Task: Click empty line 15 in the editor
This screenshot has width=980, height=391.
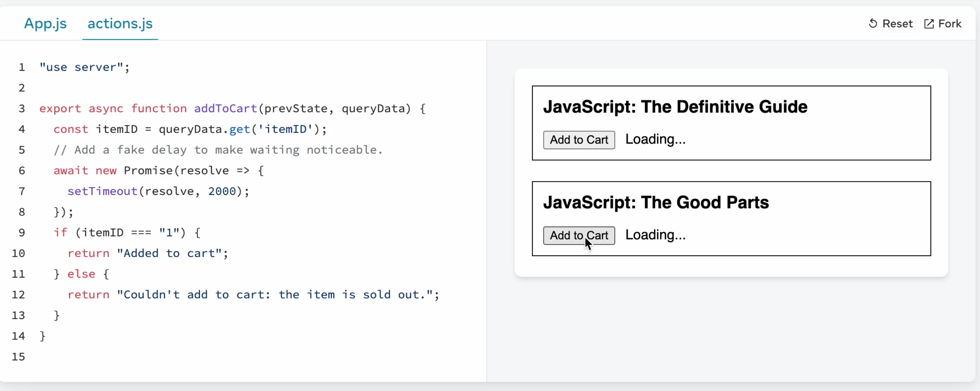Action: click(x=152, y=357)
